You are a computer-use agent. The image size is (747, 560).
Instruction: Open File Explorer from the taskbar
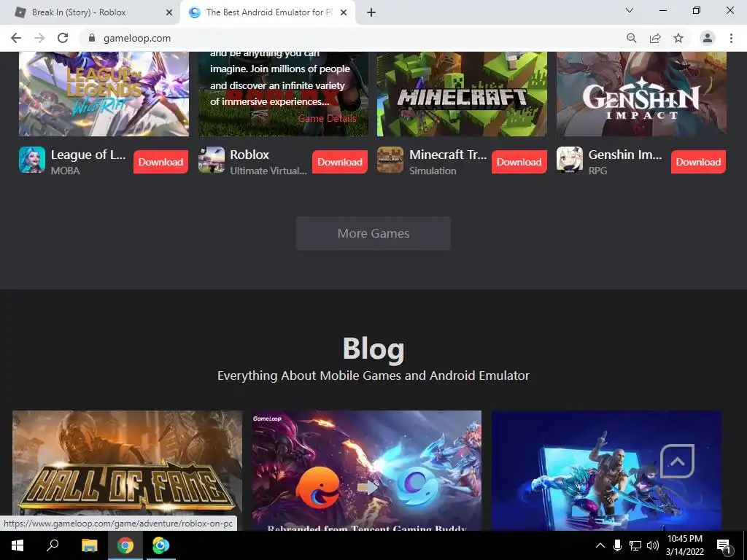(89, 545)
